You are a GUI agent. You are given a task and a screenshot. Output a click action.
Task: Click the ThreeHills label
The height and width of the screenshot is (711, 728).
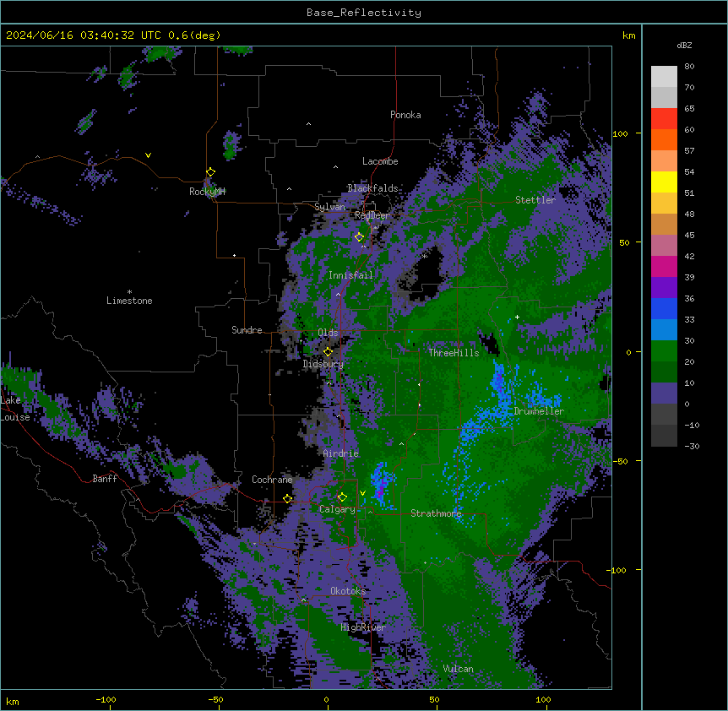(x=454, y=353)
